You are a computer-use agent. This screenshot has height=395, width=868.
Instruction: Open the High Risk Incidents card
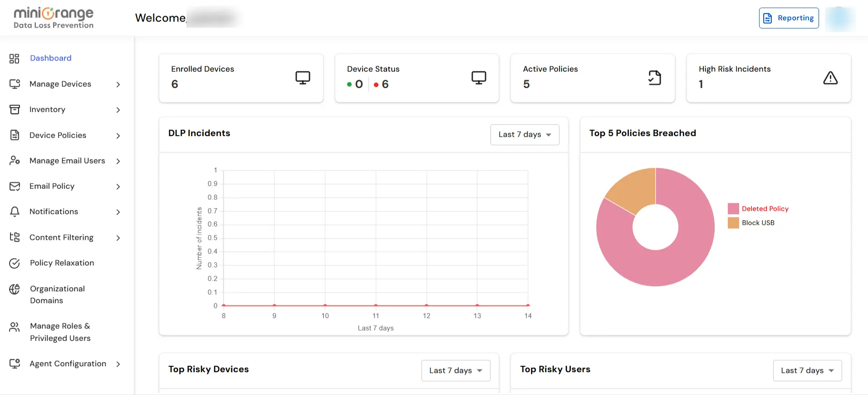coord(769,78)
